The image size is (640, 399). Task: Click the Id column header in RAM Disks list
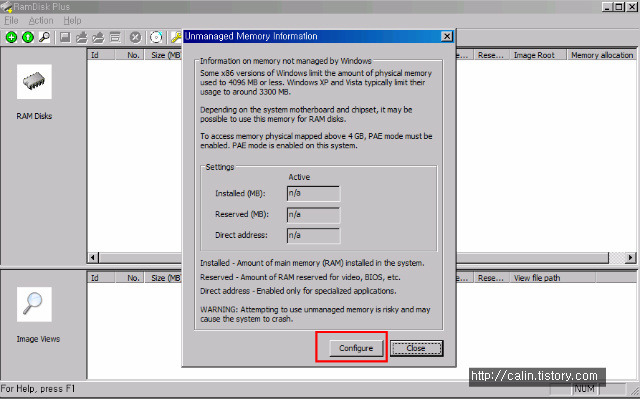(101, 55)
